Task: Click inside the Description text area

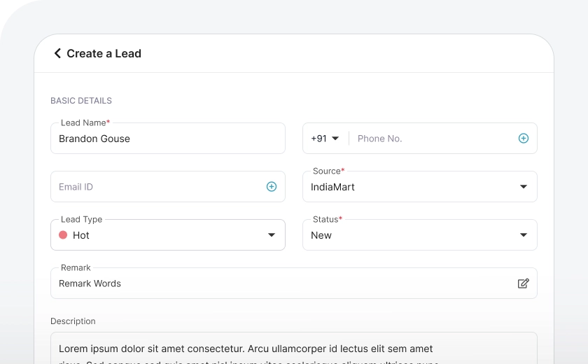Action: point(293,349)
